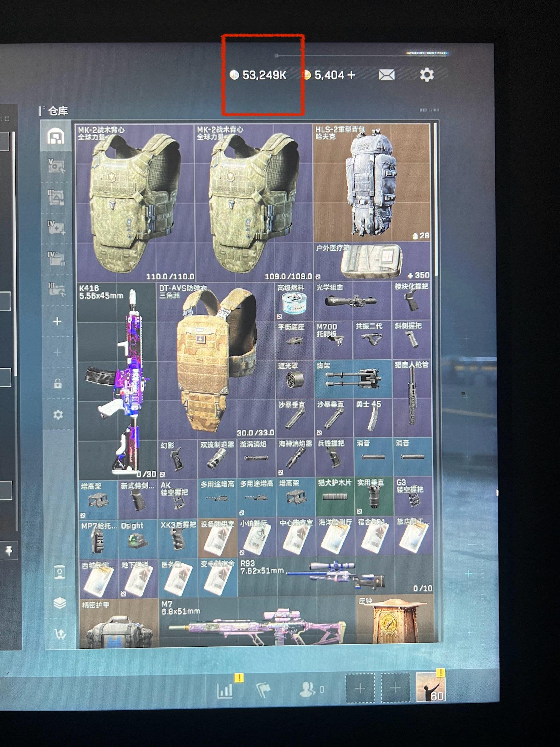Click the 漩涡消焰 flash hider item
This screenshot has height=747, width=560.
tap(256, 458)
